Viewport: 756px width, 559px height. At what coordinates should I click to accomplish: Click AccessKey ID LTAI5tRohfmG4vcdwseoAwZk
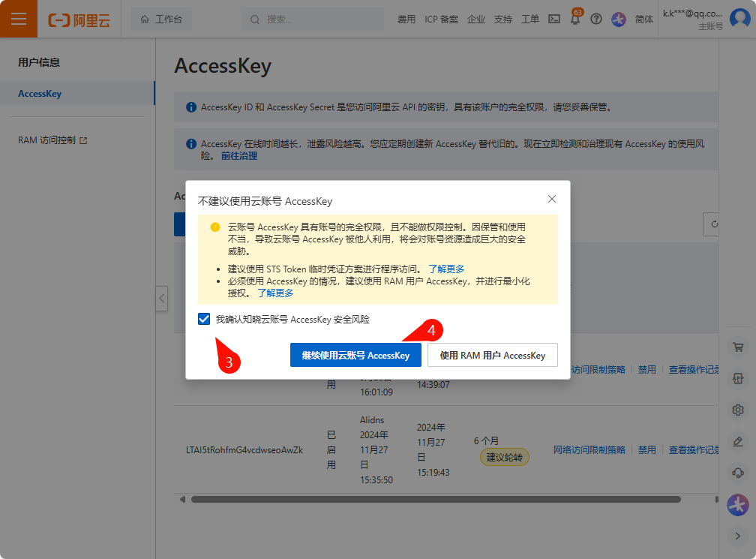pyautogui.click(x=244, y=450)
